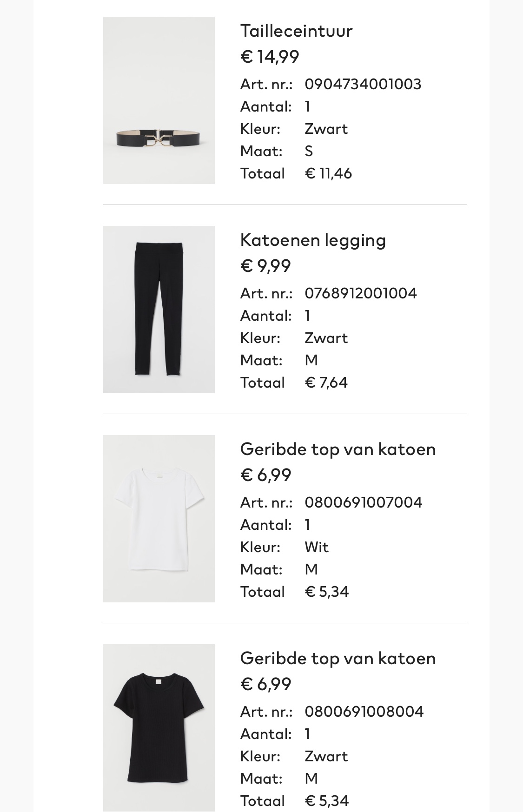
Task: Click the legging total € 7,64
Action: [x=326, y=383]
